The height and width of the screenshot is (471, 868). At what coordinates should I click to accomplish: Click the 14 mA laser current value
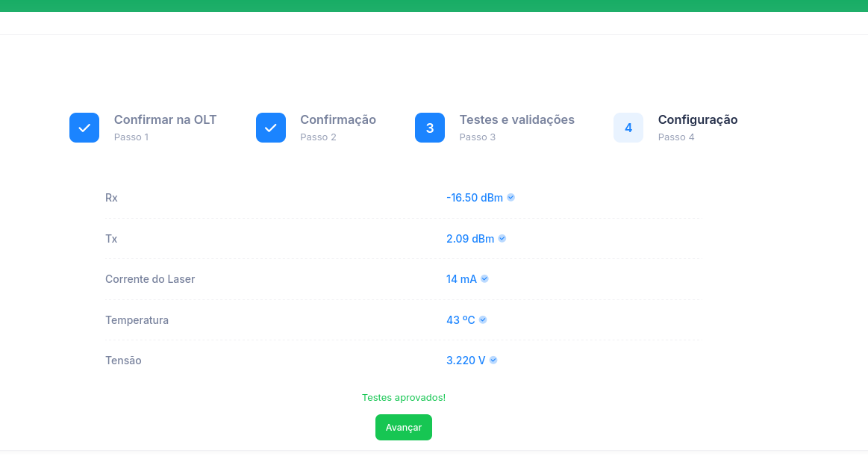pyautogui.click(x=461, y=279)
